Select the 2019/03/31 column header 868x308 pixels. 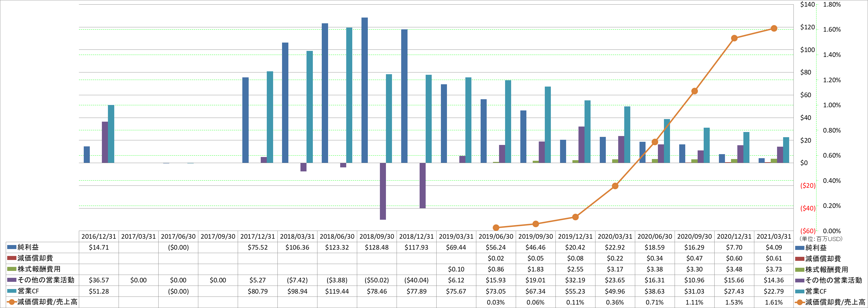pyautogui.click(x=456, y=236)
